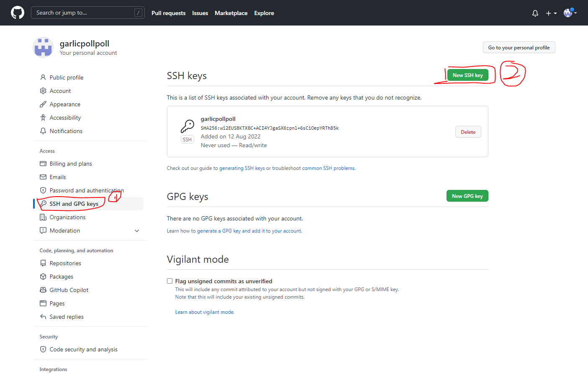
Task: Open generating SSH keys guide link
Action: click(242, 168)
